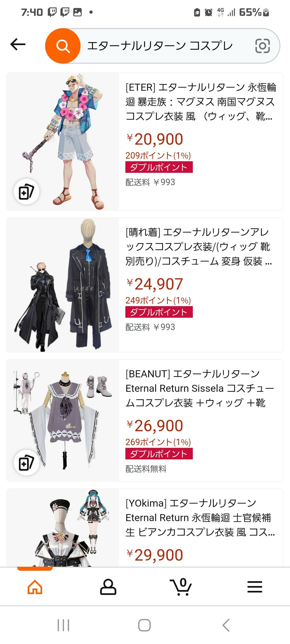Go to Home tab icon
This screenshot has width=290, height=644.
(x=35, y=587)
